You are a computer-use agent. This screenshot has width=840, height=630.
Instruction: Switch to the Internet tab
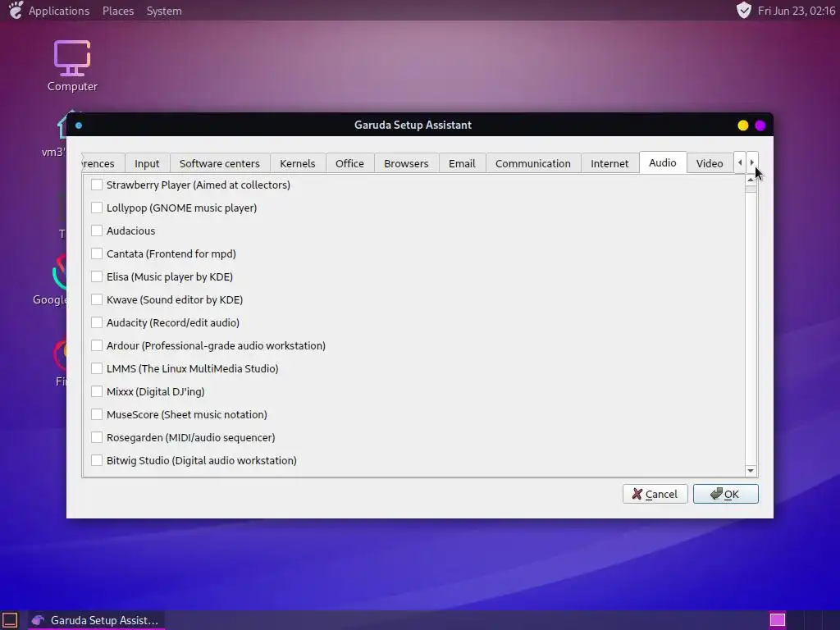point(609,163)
